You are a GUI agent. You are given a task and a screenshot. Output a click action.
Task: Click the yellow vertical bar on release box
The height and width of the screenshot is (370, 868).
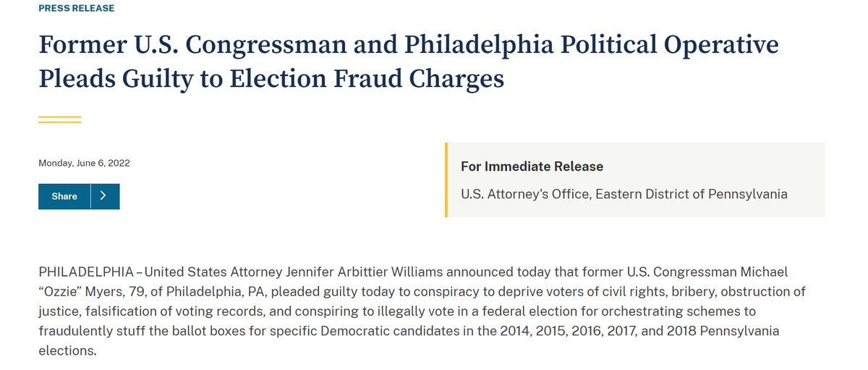[446, 180]
